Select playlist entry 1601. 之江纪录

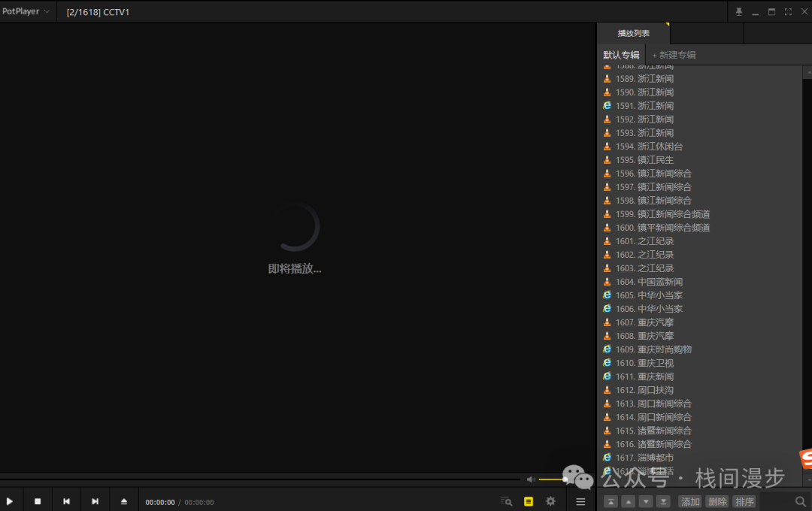pyautogui.click(x=700, y=241)
